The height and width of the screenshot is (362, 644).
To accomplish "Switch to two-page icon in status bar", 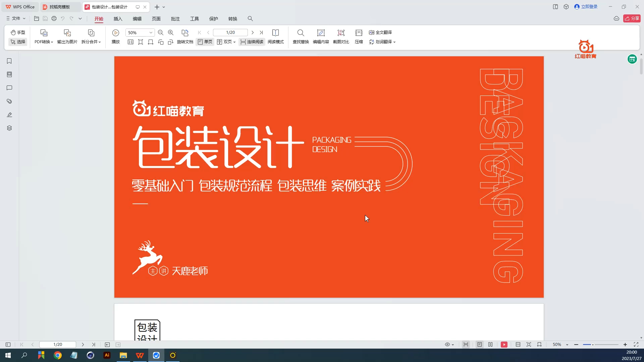I will tap(490, 345).
